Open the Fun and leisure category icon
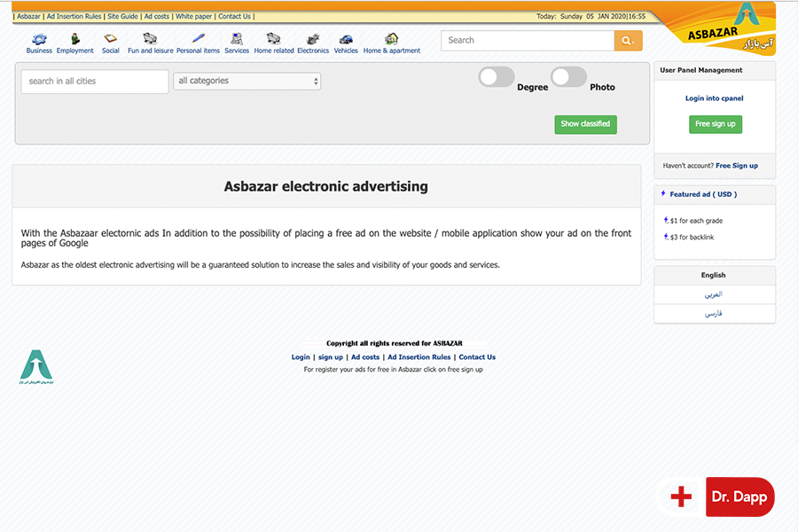The image size is (798, 532). tap(150, 39)
